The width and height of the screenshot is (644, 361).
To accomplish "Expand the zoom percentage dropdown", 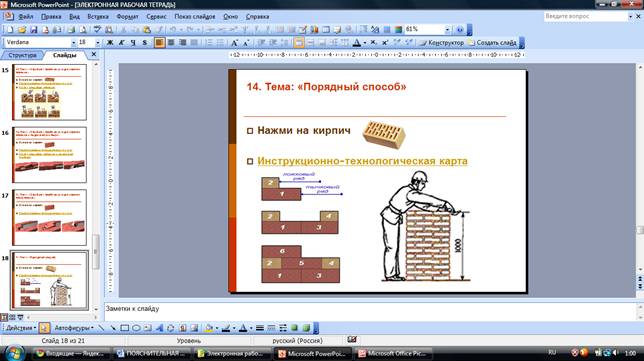I will 447,30.
